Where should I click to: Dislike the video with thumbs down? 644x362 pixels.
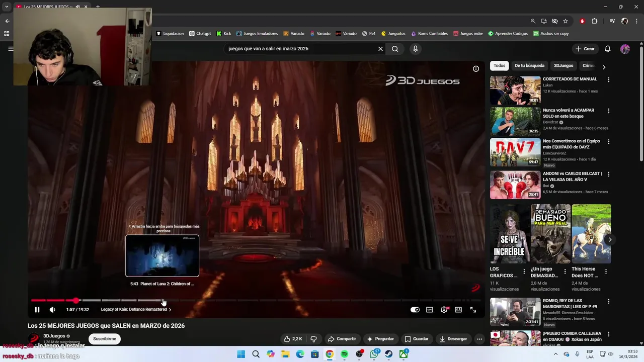[313, 339]
